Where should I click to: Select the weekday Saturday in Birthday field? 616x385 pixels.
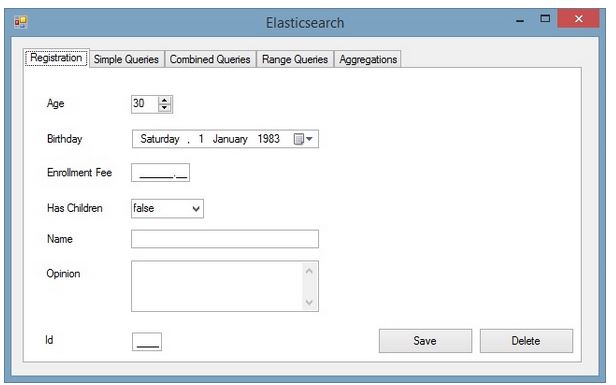click(160, 139)
